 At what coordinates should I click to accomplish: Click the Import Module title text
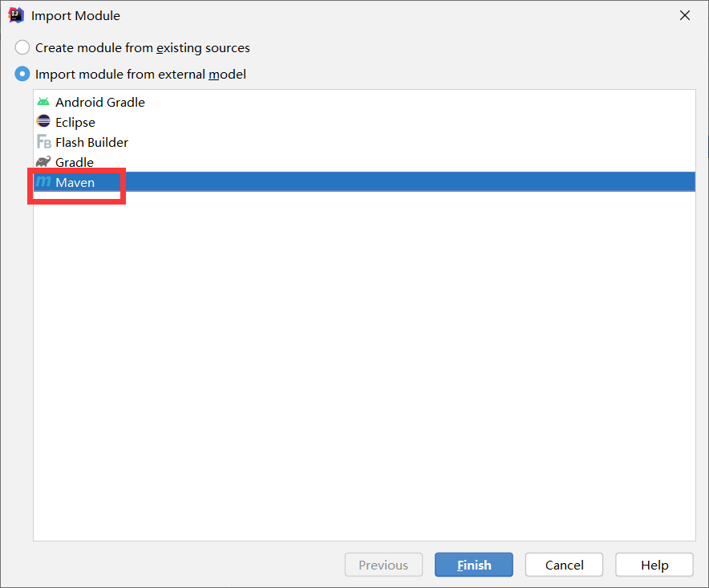(75, 16)
